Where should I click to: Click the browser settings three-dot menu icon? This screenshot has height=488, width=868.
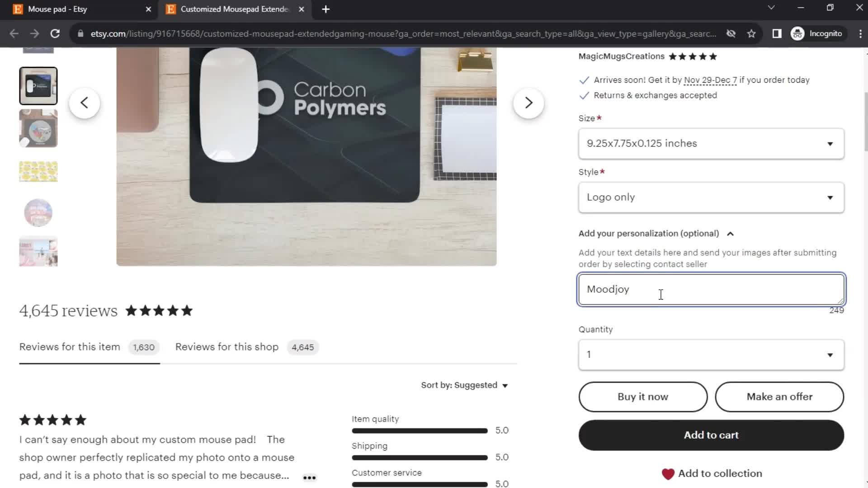[x=864, y=33]
